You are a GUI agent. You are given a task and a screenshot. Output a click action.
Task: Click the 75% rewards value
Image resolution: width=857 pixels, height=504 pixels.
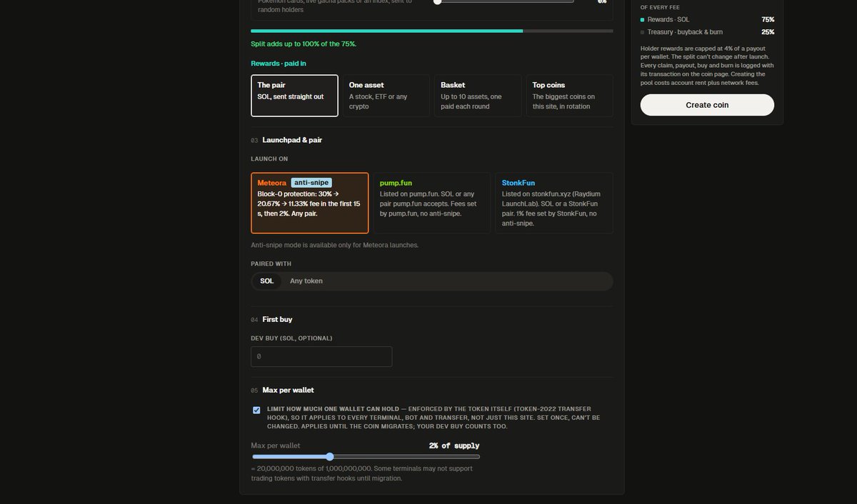tap(768, 19)
